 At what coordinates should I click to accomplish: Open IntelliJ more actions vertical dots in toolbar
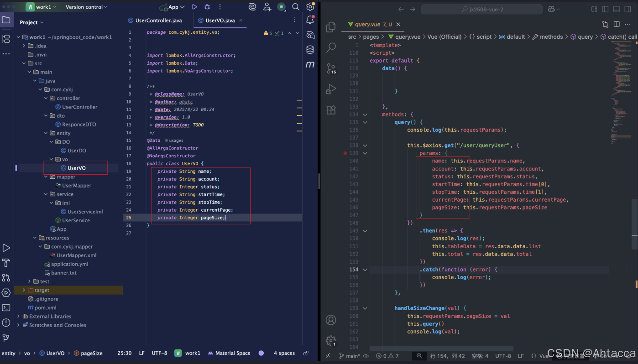(220, 7)
